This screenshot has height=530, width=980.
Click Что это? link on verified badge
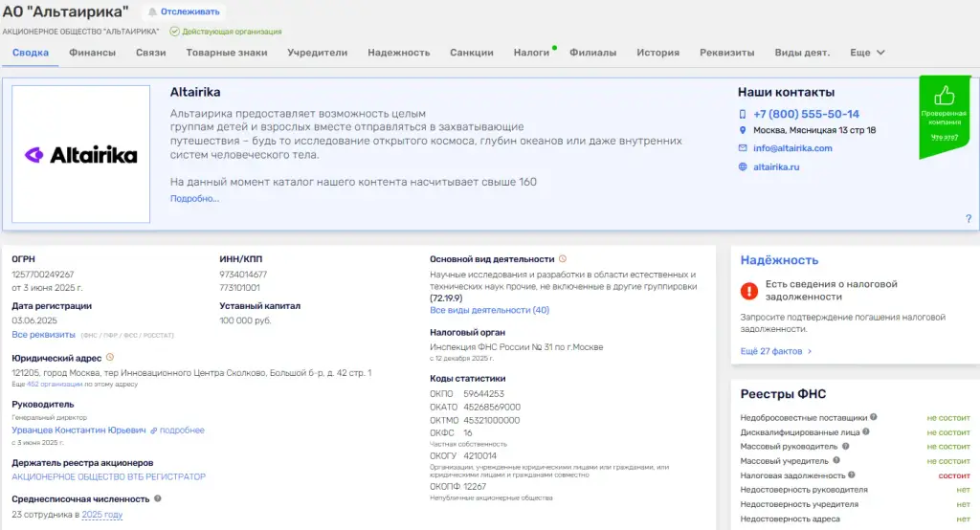click(944, 138)
